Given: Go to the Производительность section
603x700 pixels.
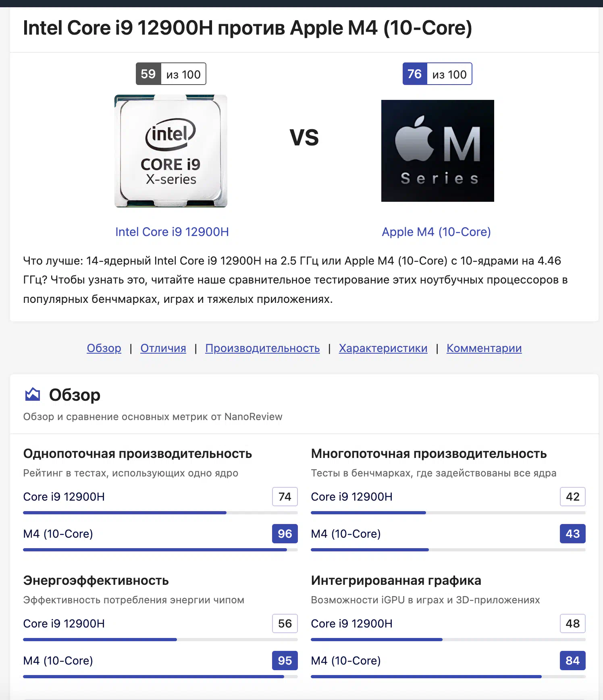Looking at the screenshot, I should [262, 348].
